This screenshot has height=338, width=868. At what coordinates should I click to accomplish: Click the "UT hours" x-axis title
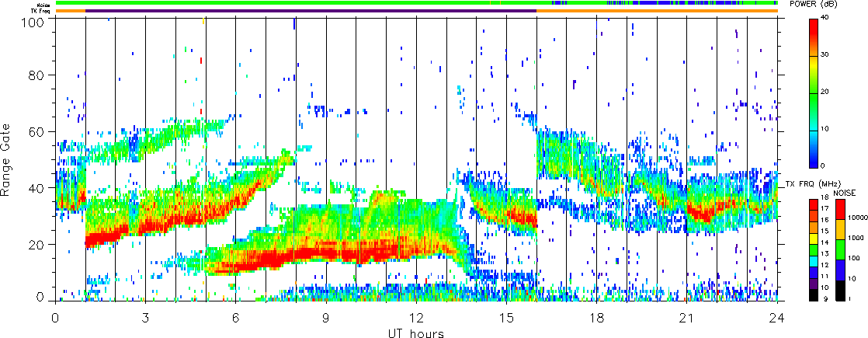[x=416, y=333]
